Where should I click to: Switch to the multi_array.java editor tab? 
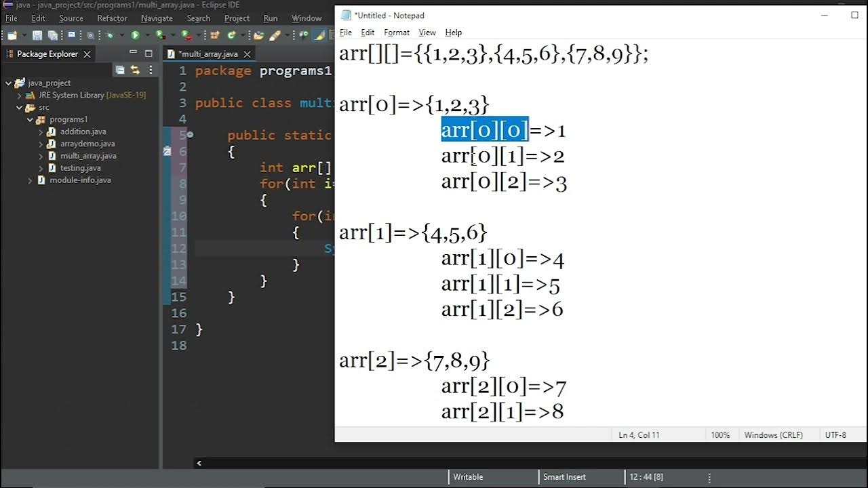click(x=208, y=54)
